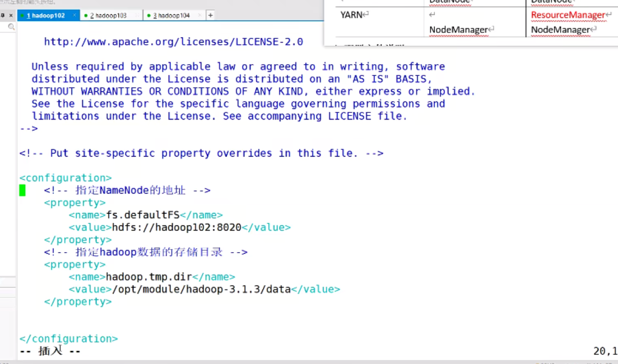
Task: Click the search magnifier in the side panel
Action: click(x=11, y=27)
